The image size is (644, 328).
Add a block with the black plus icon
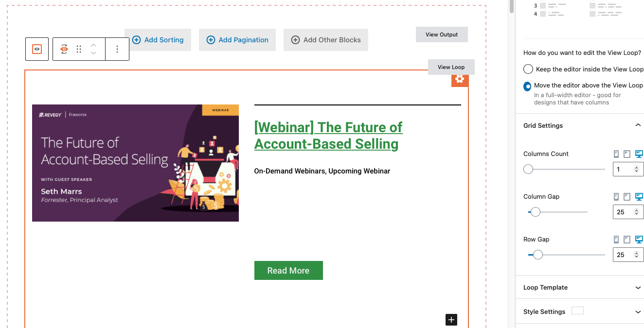coord(451,319)
